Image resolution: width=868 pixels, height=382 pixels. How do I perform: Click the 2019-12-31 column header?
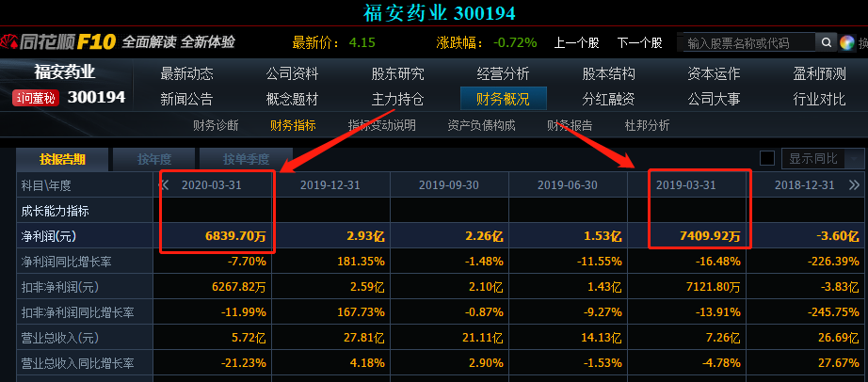[330, 185]
